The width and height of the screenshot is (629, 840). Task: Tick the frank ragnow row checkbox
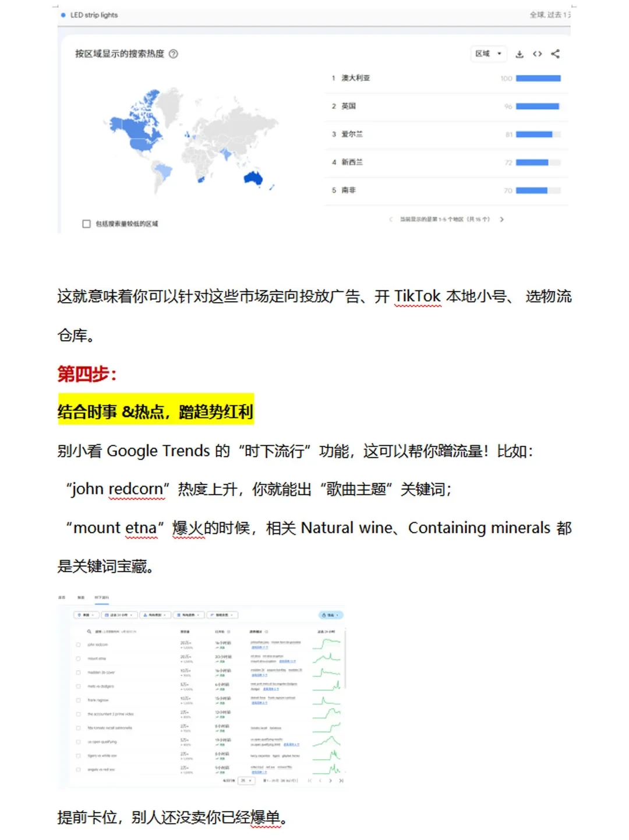tap(78, 700)
